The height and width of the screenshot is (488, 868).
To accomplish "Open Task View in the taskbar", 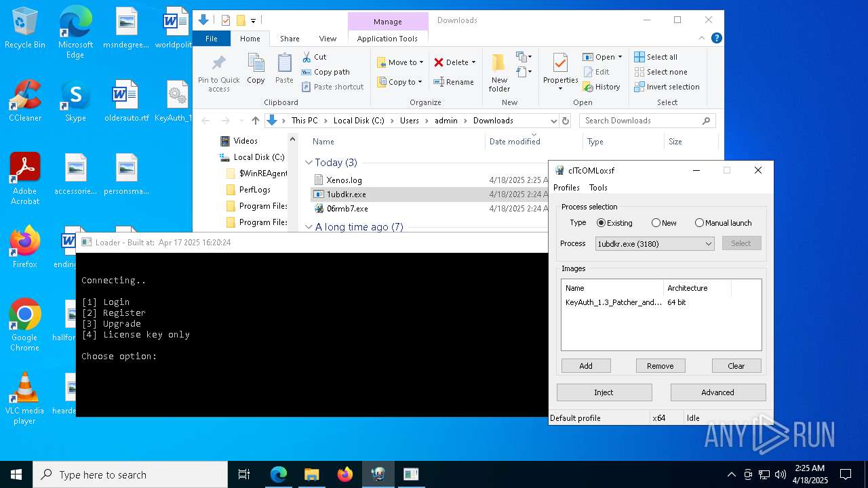I will [244, 474].
